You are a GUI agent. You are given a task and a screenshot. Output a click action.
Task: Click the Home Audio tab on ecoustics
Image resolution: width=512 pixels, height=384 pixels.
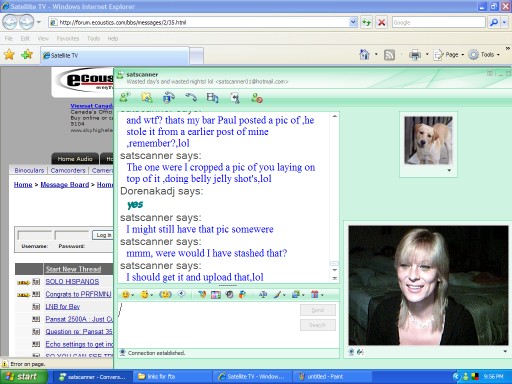75,159
